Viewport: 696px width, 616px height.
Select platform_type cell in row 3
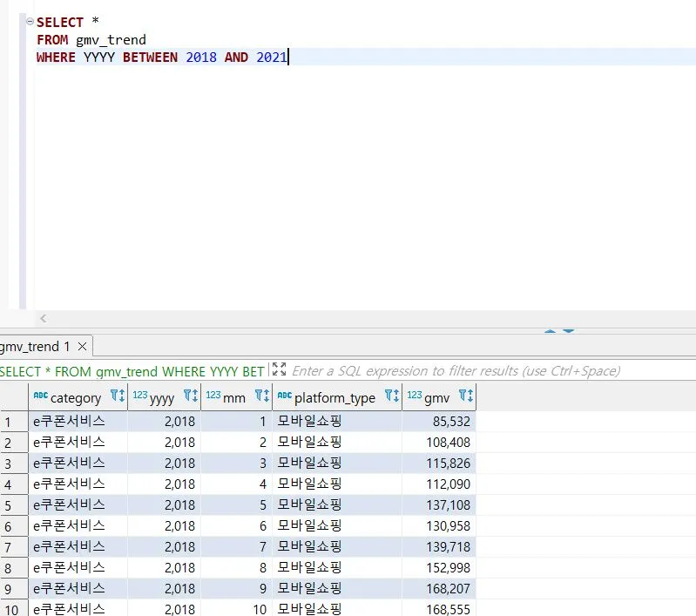(x=337, y=464)
